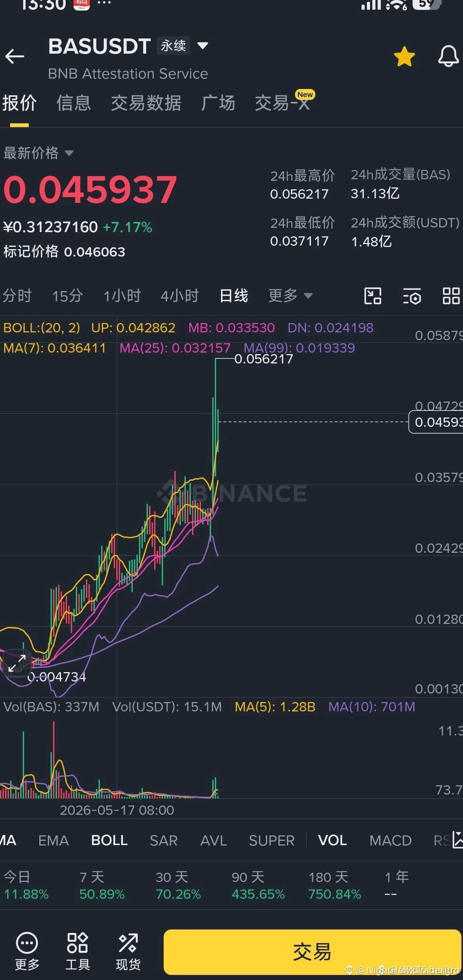
Task: Tap the MA(7): 0.036411 legend
Action: [54, 348]
